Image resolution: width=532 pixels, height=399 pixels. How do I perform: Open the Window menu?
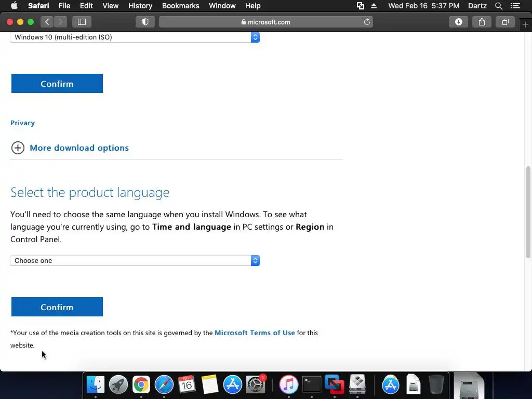point(222,6)
